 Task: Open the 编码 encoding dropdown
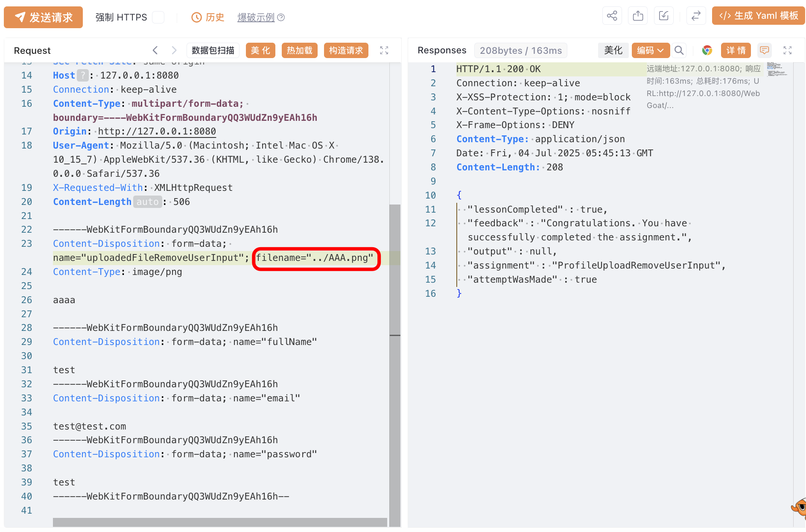651,50
